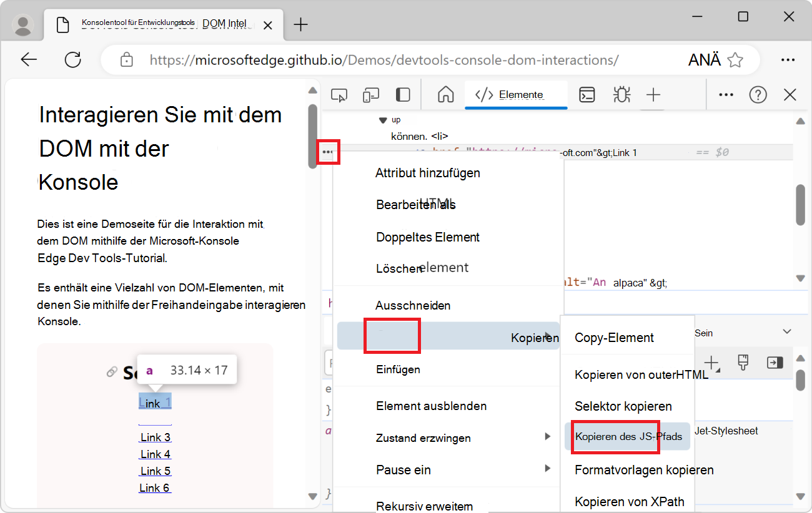Viewport: 812px width, 513px height.
Task: Click the demo page scroll-up arrow
Action: pos(313,90)
